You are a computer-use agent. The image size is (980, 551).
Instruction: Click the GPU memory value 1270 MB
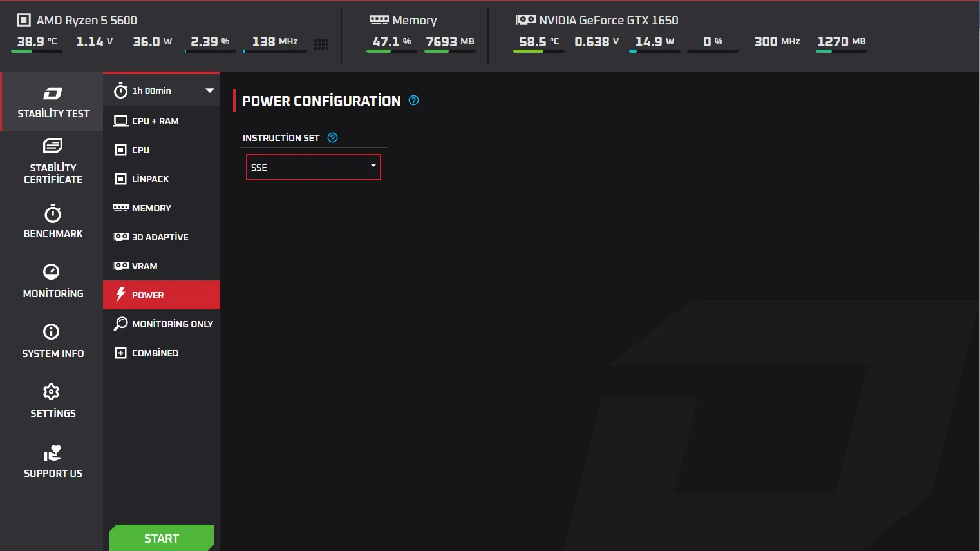pyautogui.click(x=842, y=42)
